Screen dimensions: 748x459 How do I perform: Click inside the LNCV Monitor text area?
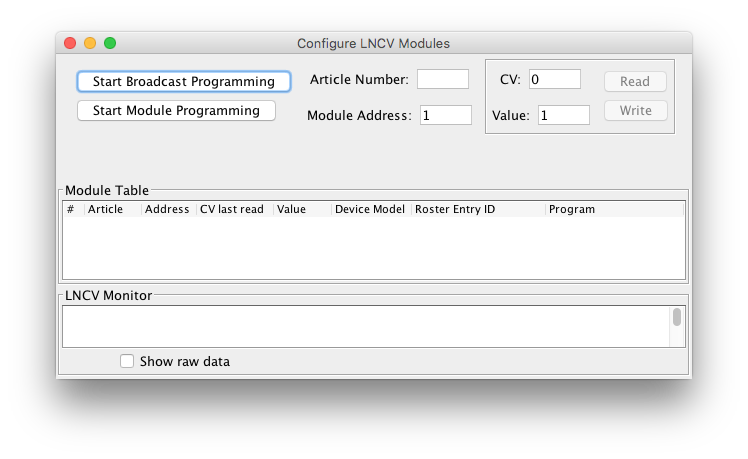coord(365,325)
